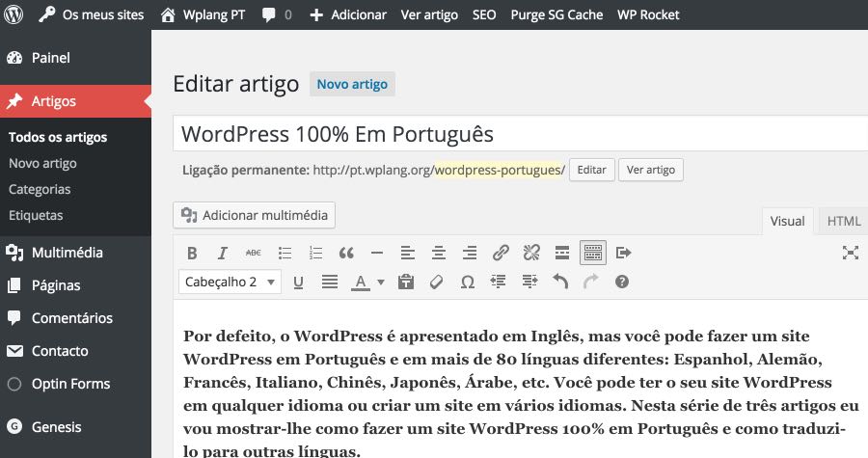868x458 pixels.
Task: Enter distraction-free fullscreen mode
Action: tap(851, 253)
